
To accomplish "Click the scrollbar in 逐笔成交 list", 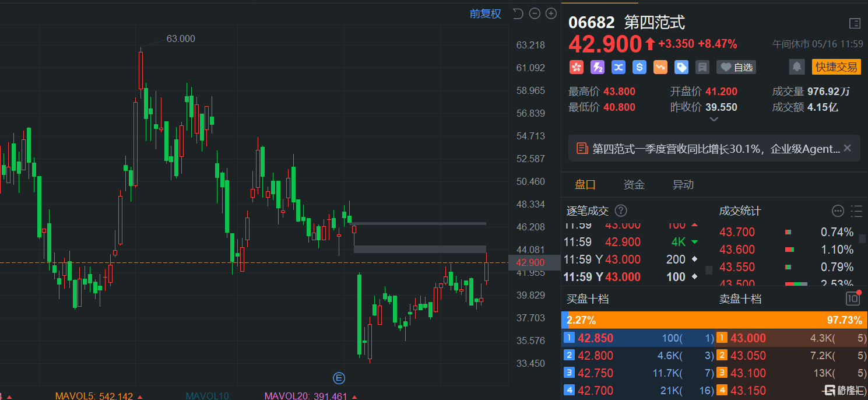I will tap(709, 271).
